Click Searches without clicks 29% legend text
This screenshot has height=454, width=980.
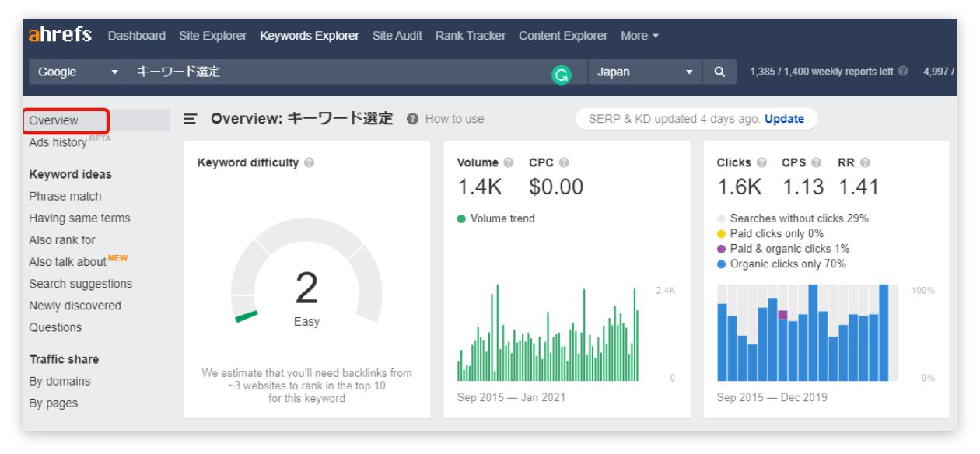coord(800,218)
